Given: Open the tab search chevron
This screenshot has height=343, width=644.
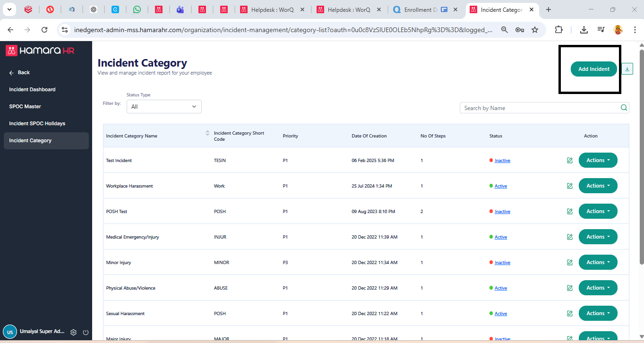Looking at the screenshot, I should [9, 9].
